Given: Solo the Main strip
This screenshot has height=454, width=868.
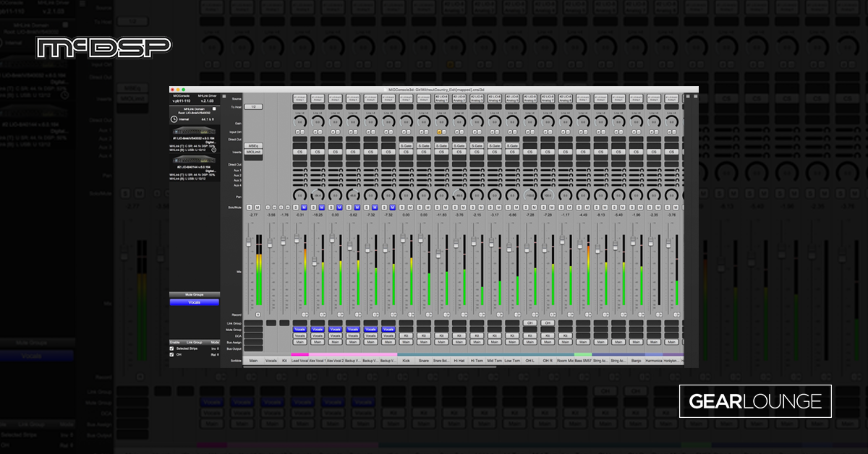Looking at the screenshot, I should (249, 207).
